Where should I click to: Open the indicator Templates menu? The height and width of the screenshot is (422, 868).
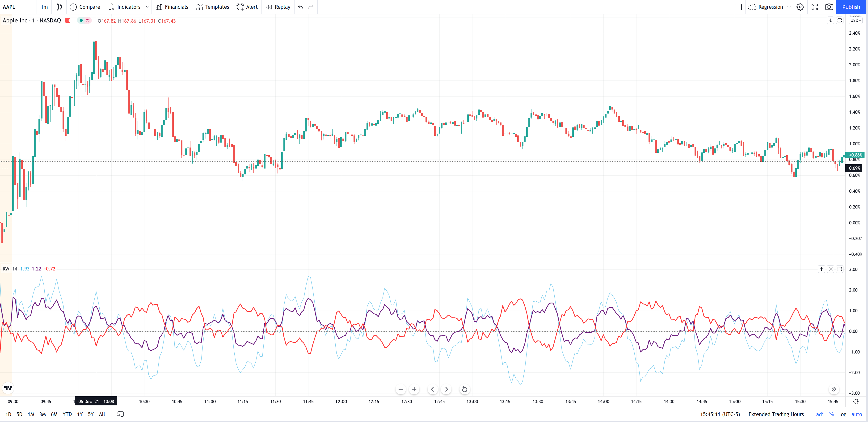[213, 7]
